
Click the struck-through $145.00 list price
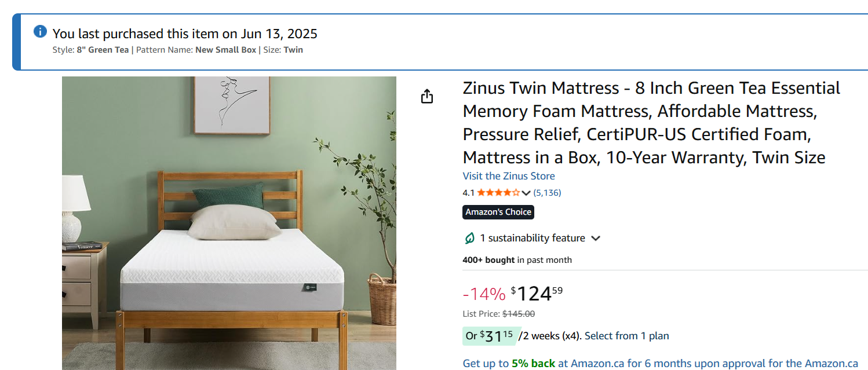coord(518,314)
